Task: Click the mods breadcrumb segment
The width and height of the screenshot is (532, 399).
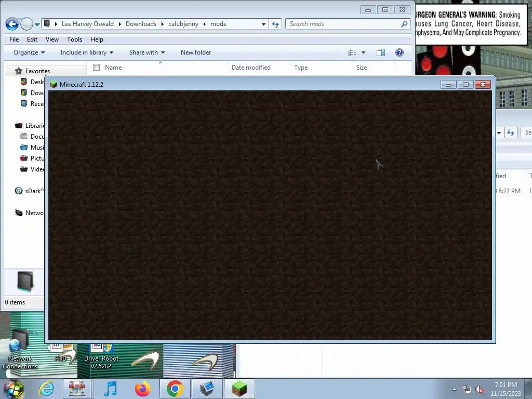Action: pyautogui.click(x=218, y=24)
